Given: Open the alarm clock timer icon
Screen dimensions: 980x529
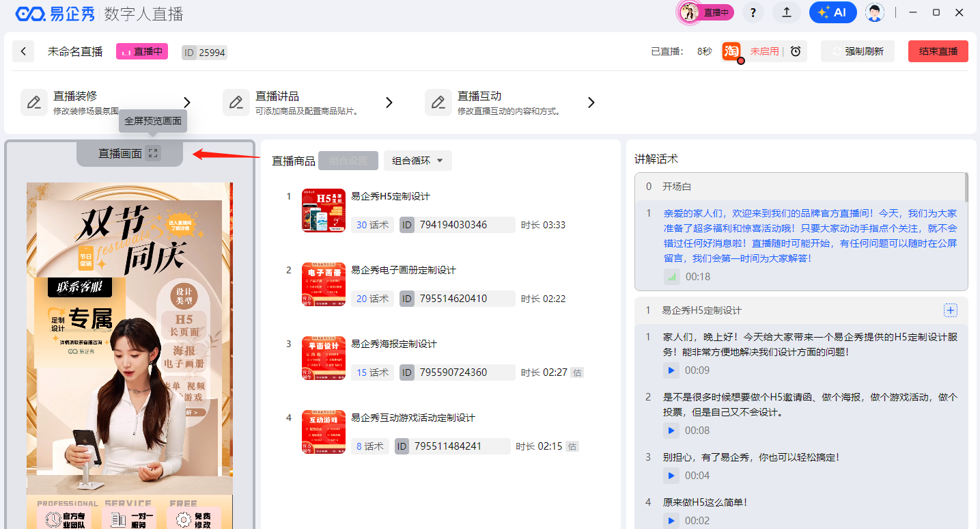Looking at the screenshot, I should point(796,51).
